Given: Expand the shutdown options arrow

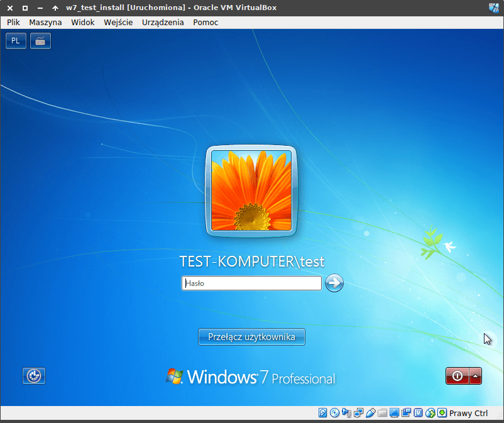Looking at the screenshot, I should pyautogui.click(x=475, y=376).
